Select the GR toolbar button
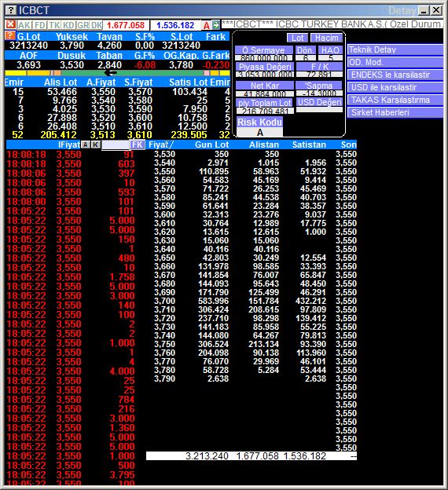The height and width of the screenshot is (490, 448). point(83,25)
